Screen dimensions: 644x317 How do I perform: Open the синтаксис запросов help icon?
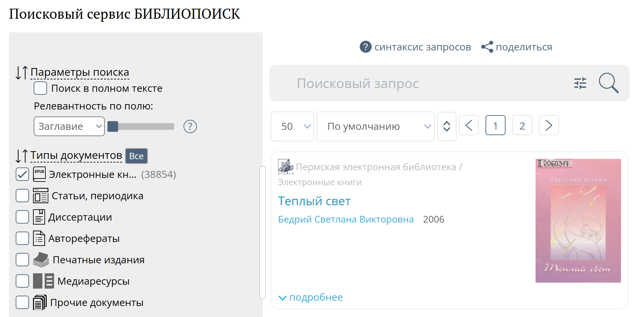(x=365, y=47)
